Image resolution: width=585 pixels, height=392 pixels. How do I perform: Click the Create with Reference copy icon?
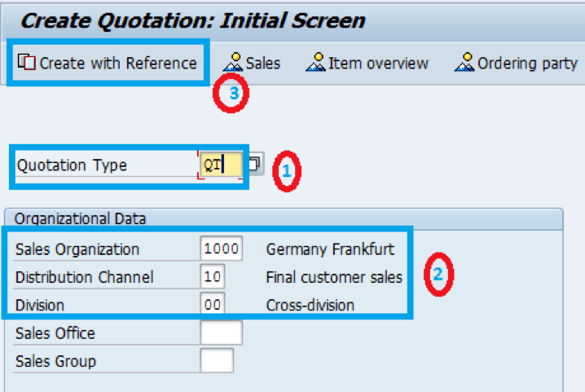click(x=27, y=62)
